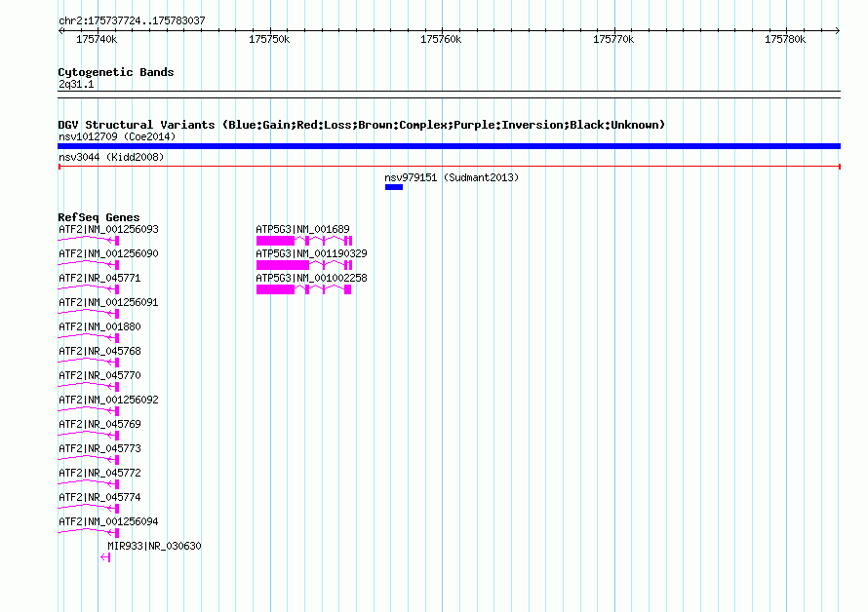Viewport: 868px width, 612px height.
Task: Click the ATF2|NR_045770 transcript glyph
Action: coord(89,386)
